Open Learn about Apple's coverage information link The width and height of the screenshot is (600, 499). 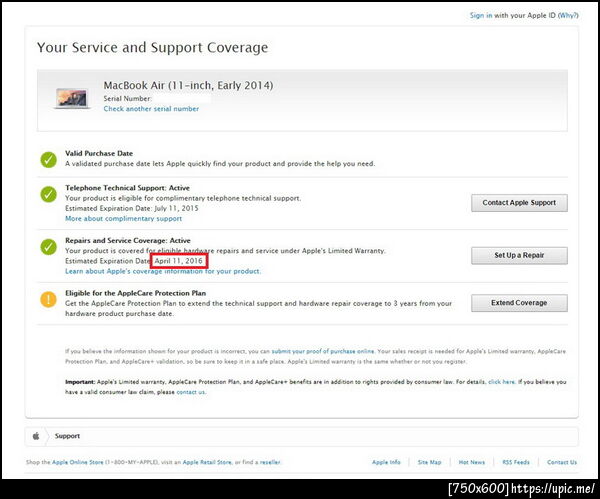tap(163, 271)
